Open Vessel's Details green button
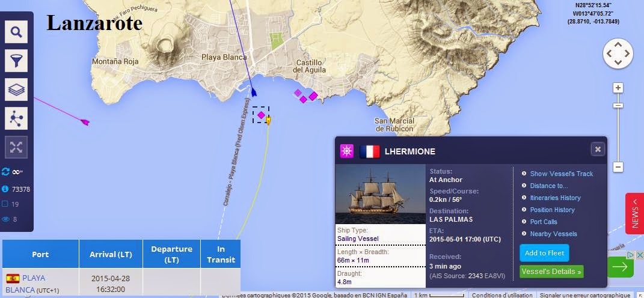The height and width of the screenshot is (298, 644). [551, 272]
